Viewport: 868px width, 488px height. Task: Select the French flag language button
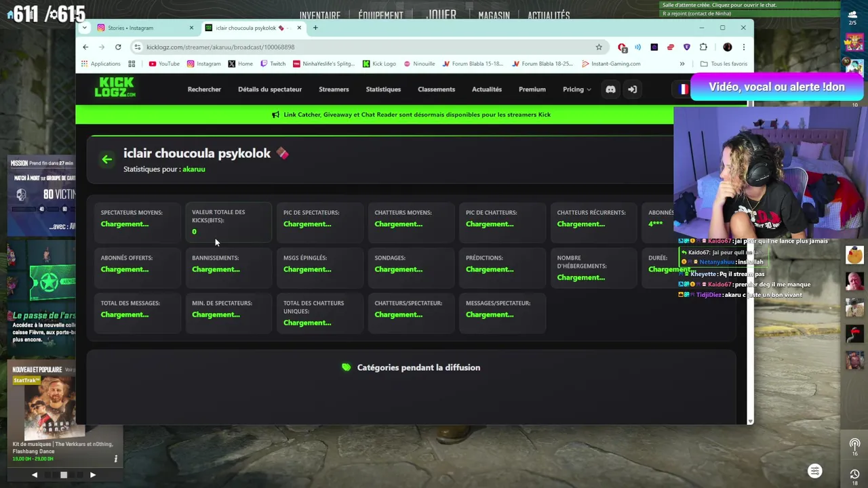click(682, 89)
